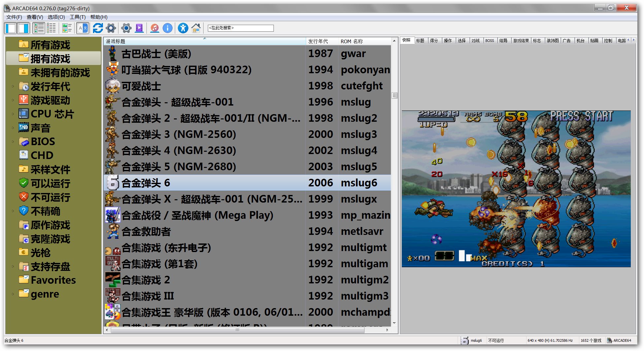Click the 叮当猫大气球 game icon
This screenshot has height=351, width=644.
pos(113,70)
